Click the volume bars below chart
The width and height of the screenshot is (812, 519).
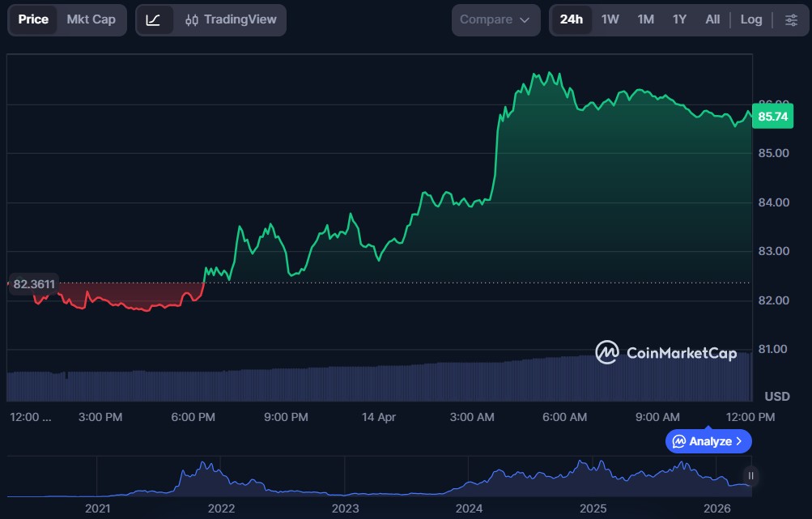(x=379, y=382)
